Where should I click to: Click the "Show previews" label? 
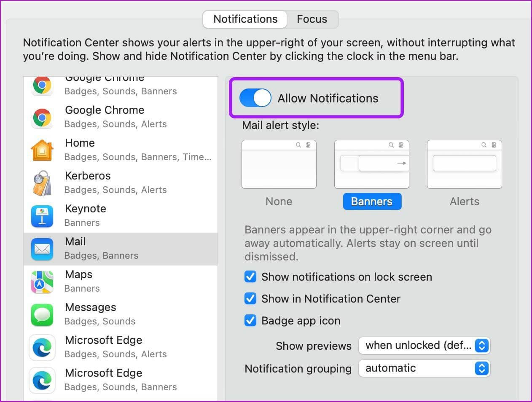[314, 346]
